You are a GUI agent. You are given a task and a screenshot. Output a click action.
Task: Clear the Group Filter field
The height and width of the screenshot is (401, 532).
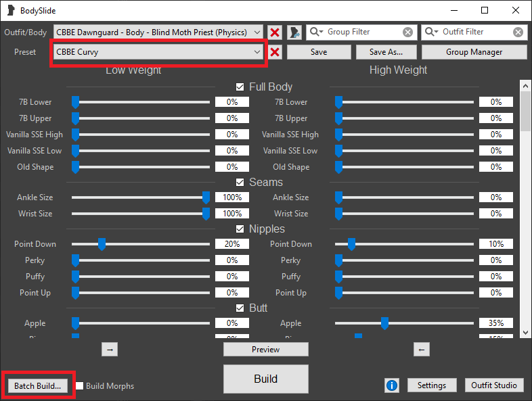[407, 32]
